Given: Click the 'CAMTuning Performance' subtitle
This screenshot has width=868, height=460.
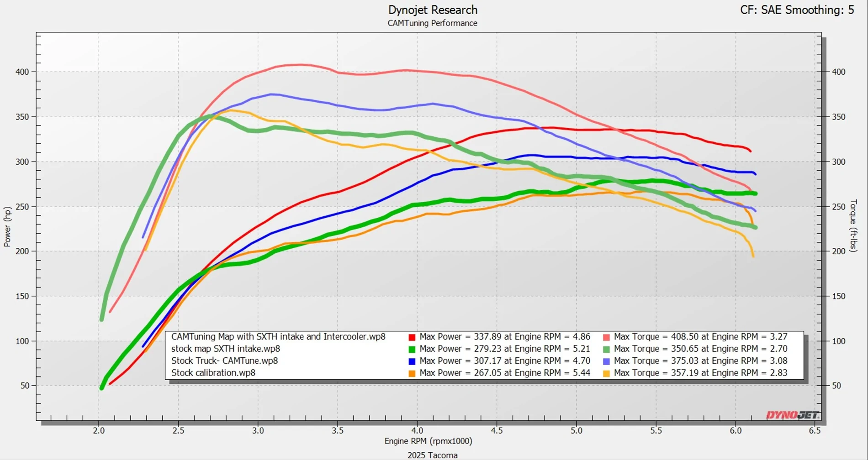Looking at the screenshot, I should (x=432, y=23).
